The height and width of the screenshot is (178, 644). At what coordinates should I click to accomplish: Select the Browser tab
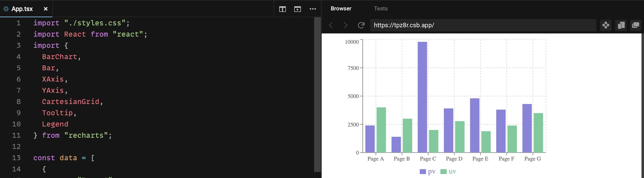(x=341, y=9)
